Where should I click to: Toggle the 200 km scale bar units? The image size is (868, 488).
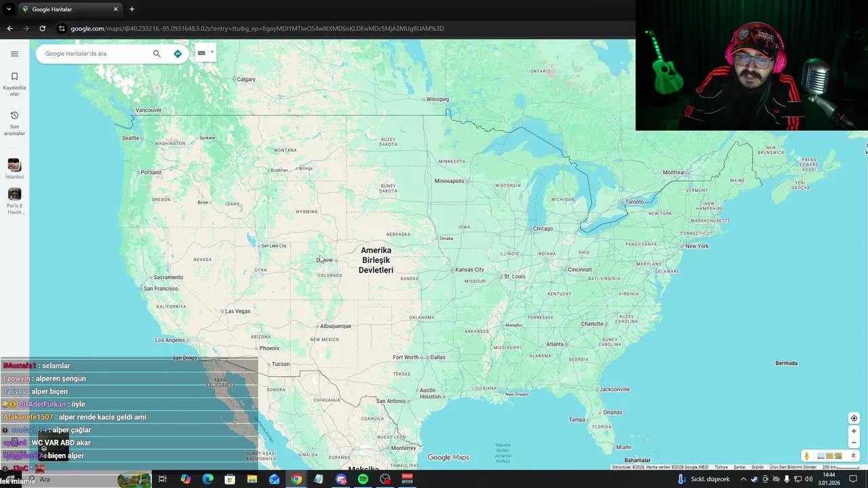click(x=840, y=467)
